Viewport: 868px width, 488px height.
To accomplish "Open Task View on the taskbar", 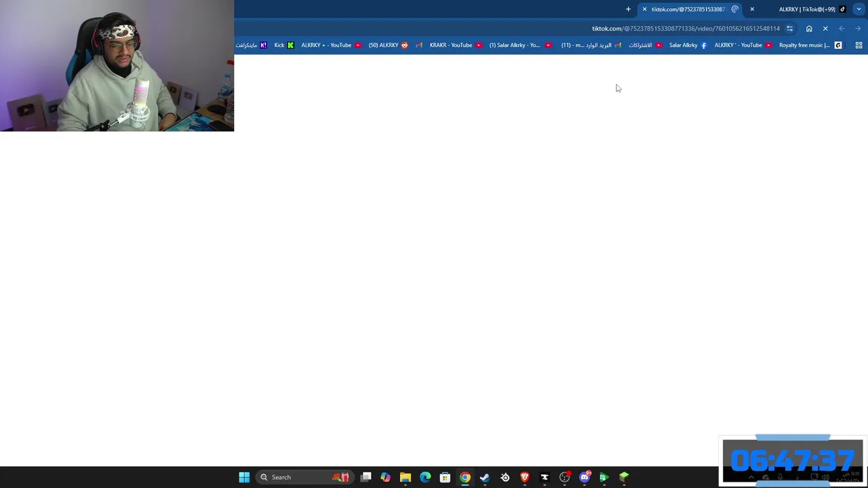I will (366, 477).
